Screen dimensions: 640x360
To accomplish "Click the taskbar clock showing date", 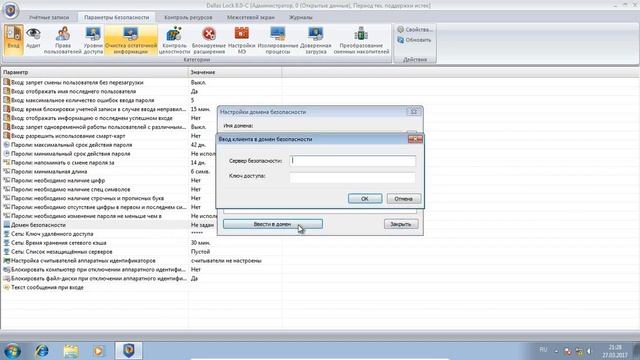I will (615, 351).
